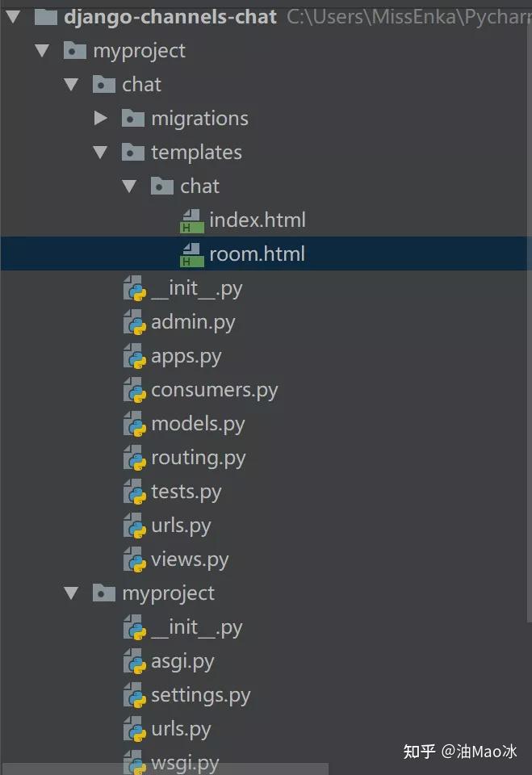Select tests.py in the project tree
532x775 pixels.
(x=186, y=492)
